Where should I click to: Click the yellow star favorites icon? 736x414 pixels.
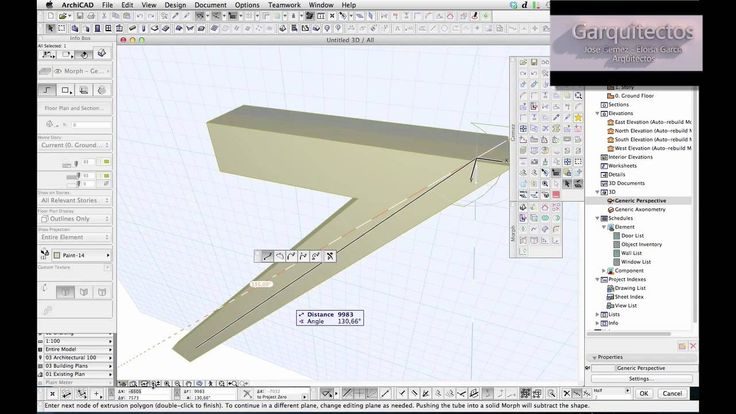pyautogui.click(x=578, y=117)
